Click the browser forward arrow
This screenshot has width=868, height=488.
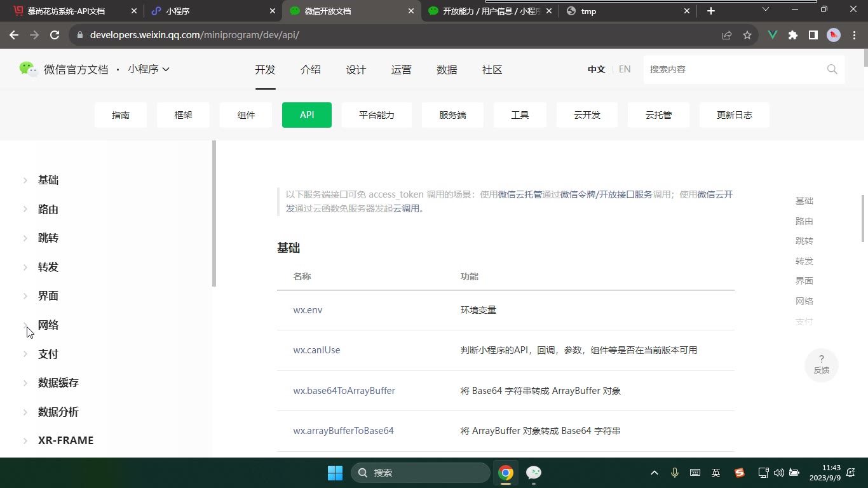[x=34, y=35]
